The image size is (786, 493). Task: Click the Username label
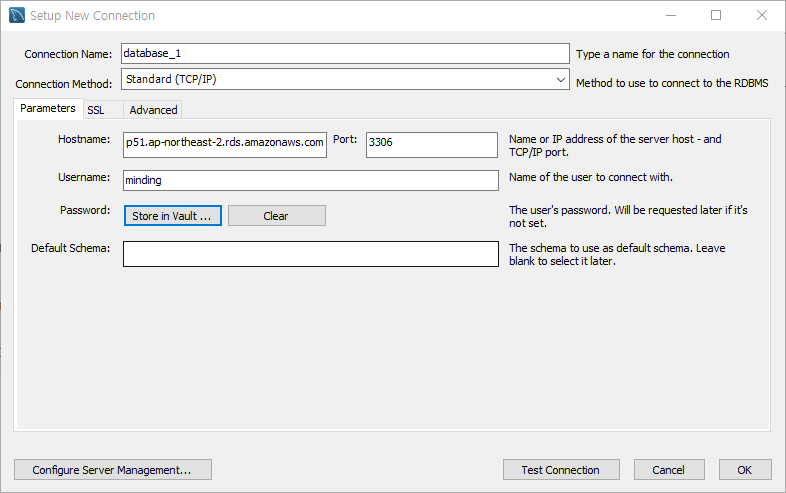[x=84, y=177]
